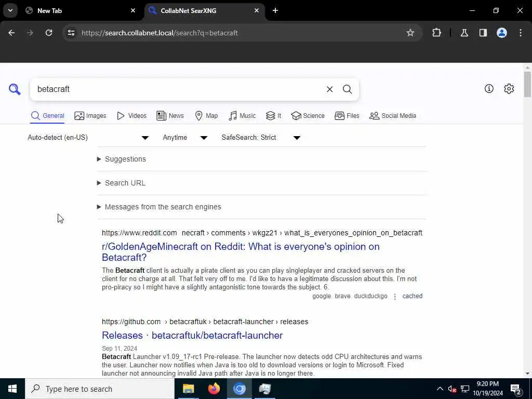Open the Windows Start menu
Screen dimensions: 532x399
[12, 389]
